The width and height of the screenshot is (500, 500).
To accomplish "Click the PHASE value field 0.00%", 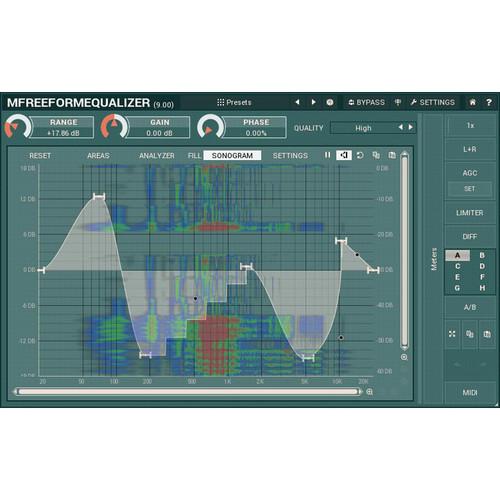I will (x=256, y=133).
